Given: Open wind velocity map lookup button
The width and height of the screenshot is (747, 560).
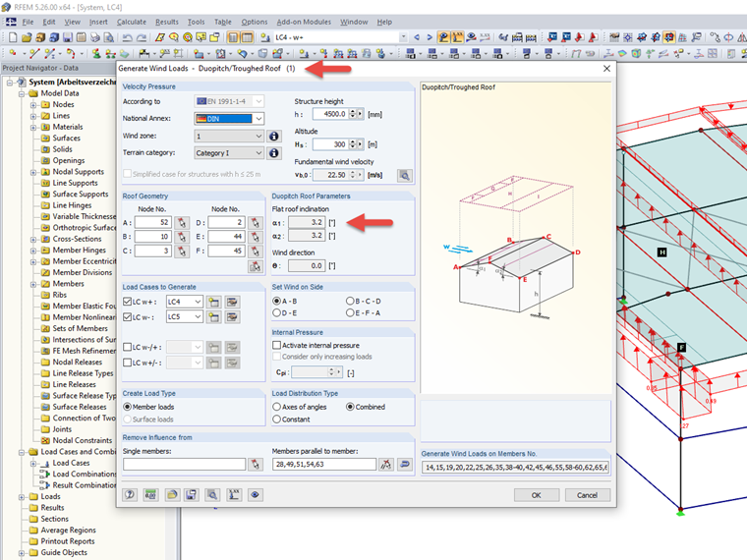Looking at the screenshot, I should click(x=405, y=176).
